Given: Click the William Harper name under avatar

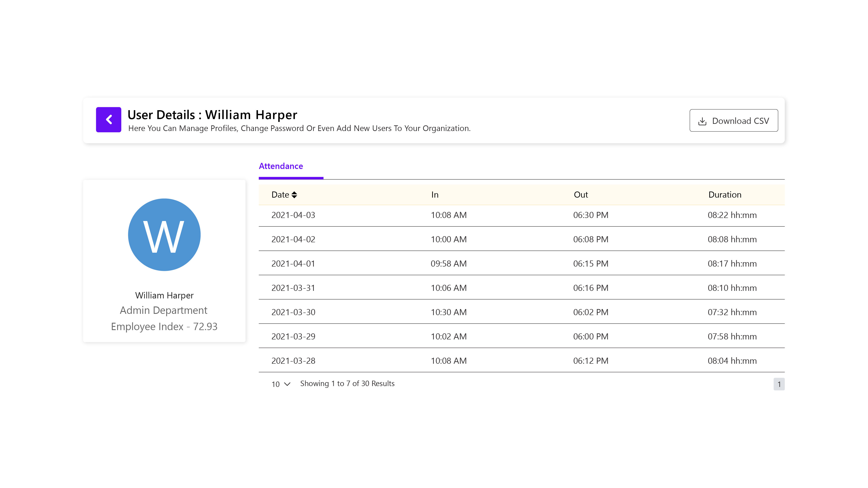Looking at the screenshot, I should coord(164,295).
